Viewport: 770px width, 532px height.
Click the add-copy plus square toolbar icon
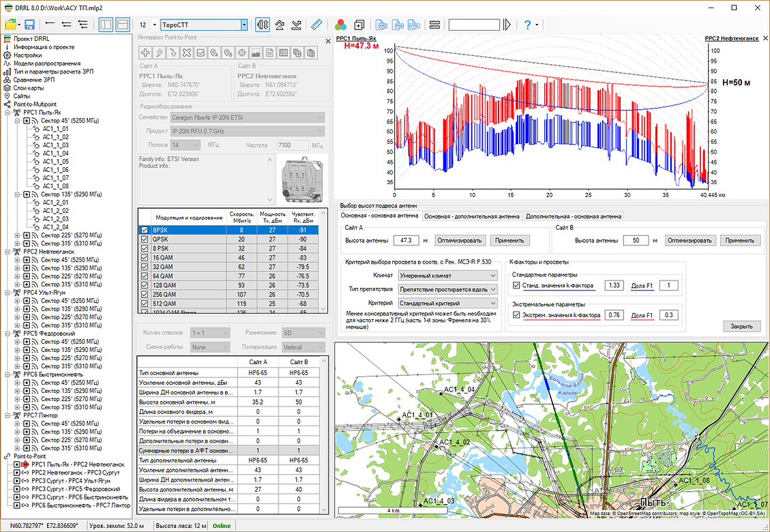[x=359, y=25]
